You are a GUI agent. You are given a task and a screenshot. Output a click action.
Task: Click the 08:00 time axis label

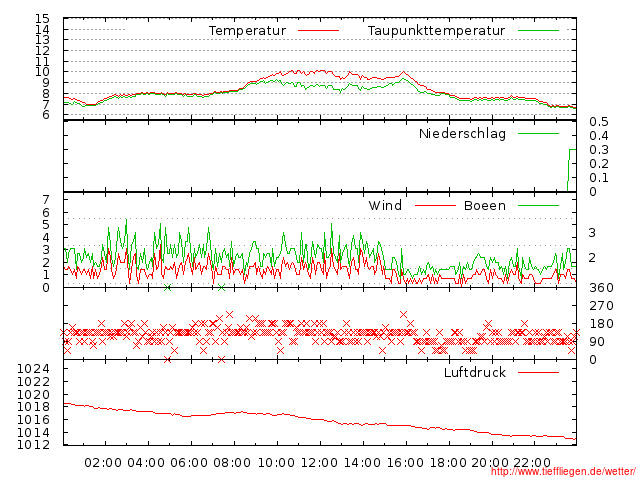(232, 463)
